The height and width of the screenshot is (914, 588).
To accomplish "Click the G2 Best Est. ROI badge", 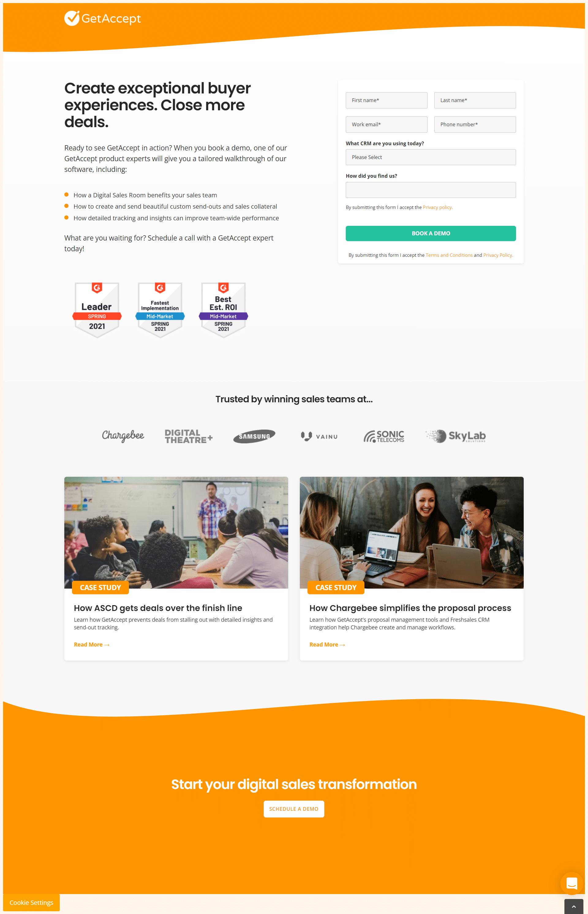I will tap(222, 309).
